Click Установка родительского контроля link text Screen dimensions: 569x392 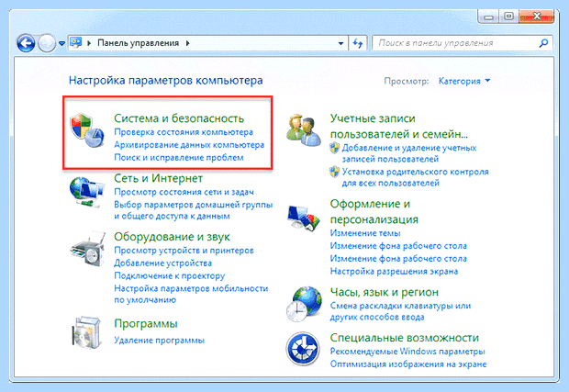415,177
